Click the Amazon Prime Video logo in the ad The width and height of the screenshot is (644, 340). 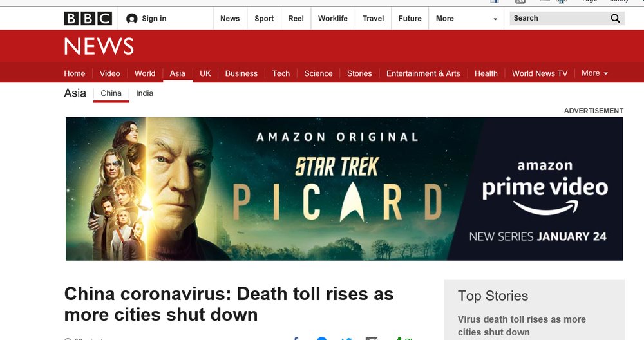tap(545, 188)
